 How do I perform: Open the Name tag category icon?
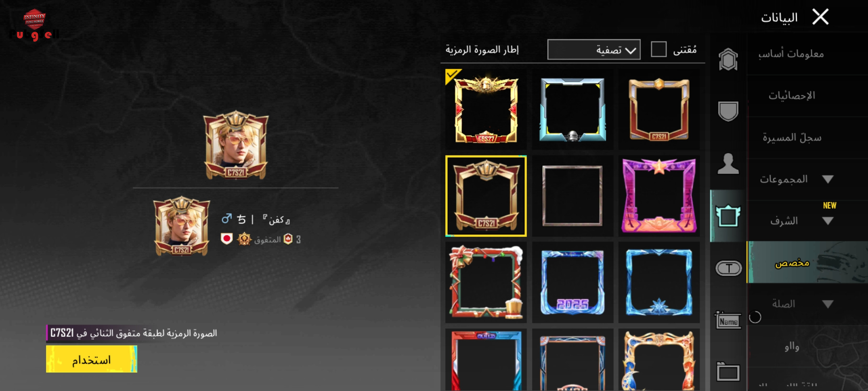tap(728, 320)
